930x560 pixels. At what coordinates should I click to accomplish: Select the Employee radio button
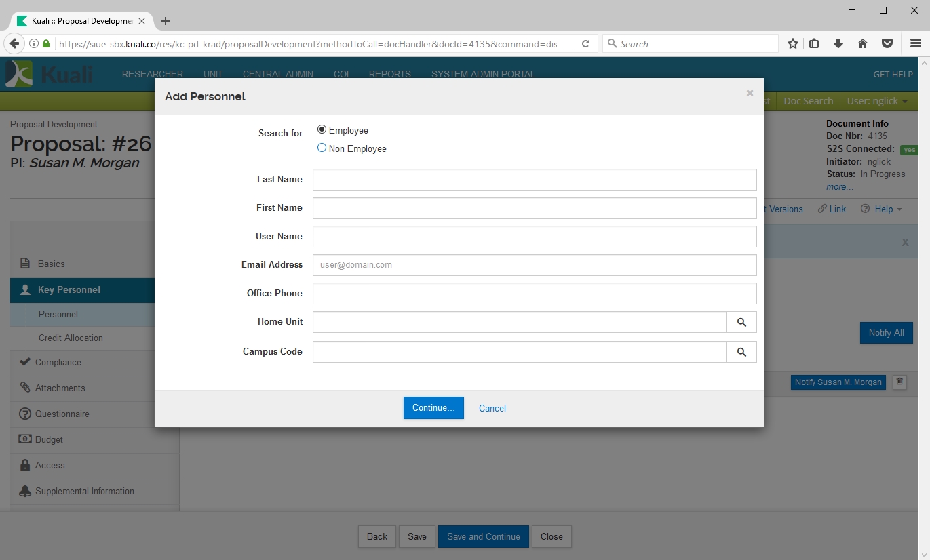click(322, 130)
